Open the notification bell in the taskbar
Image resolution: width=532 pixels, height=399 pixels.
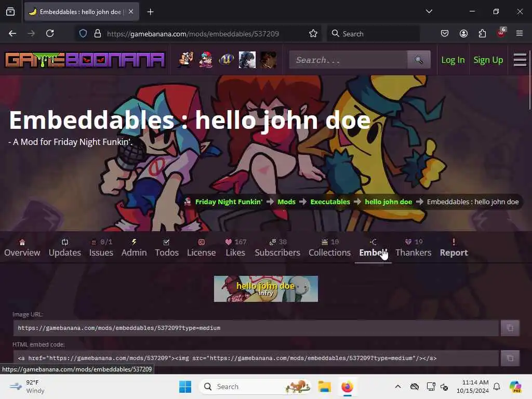497,387
